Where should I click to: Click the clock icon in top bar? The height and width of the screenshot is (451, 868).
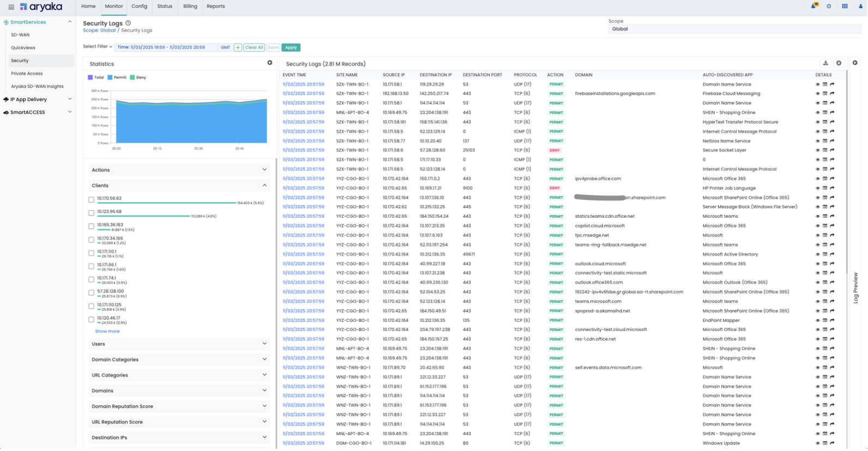click(829, 7)
